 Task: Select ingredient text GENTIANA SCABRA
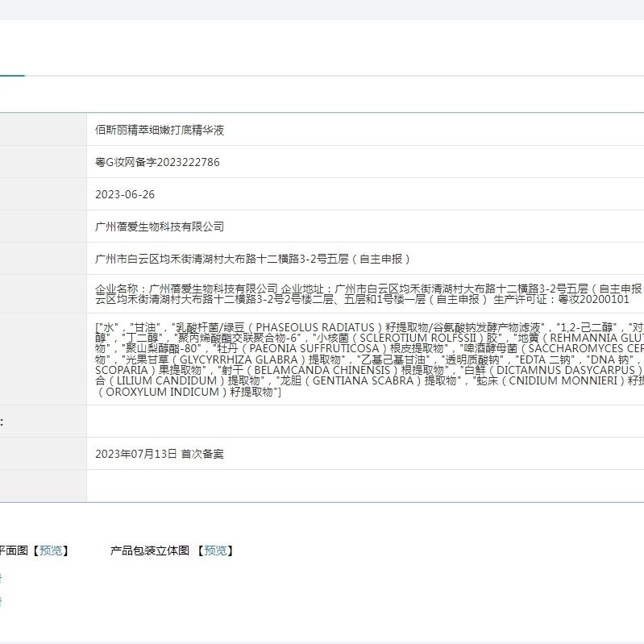click(x=363, y=380)
